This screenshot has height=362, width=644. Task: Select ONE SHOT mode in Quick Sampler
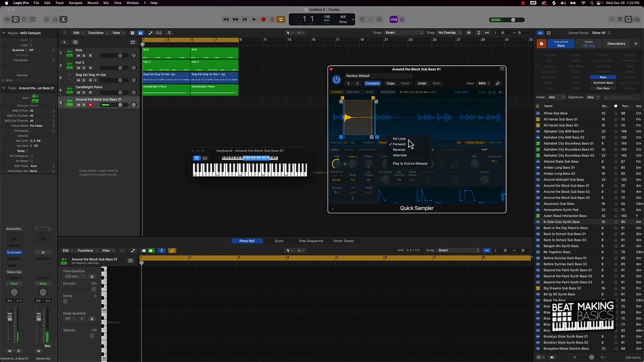pos(353,92)
